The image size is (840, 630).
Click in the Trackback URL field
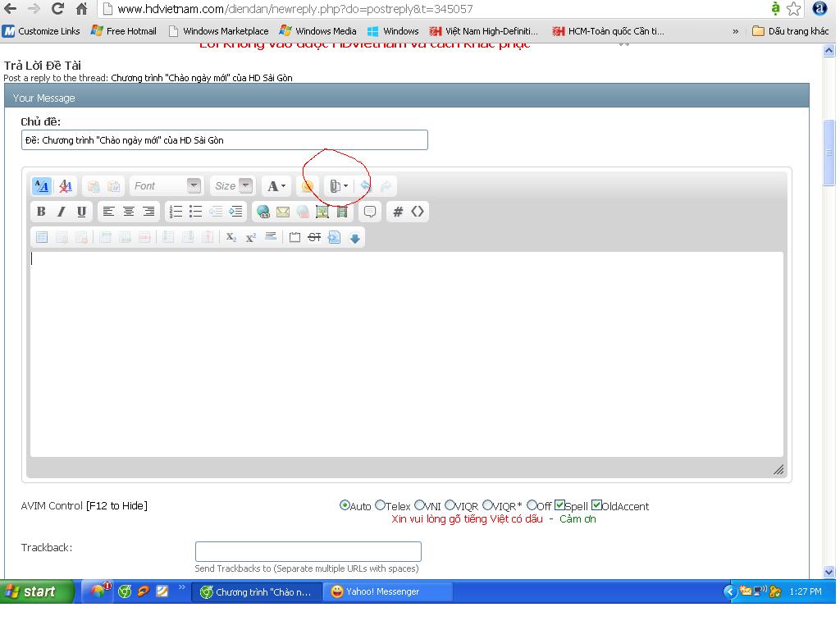tap(308, 551)
